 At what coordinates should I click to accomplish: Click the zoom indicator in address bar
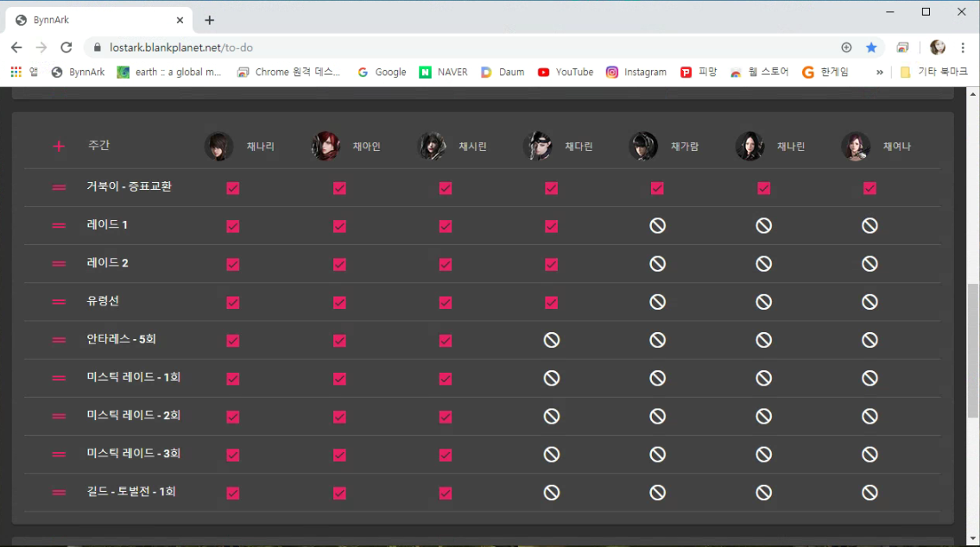(846, 47)
